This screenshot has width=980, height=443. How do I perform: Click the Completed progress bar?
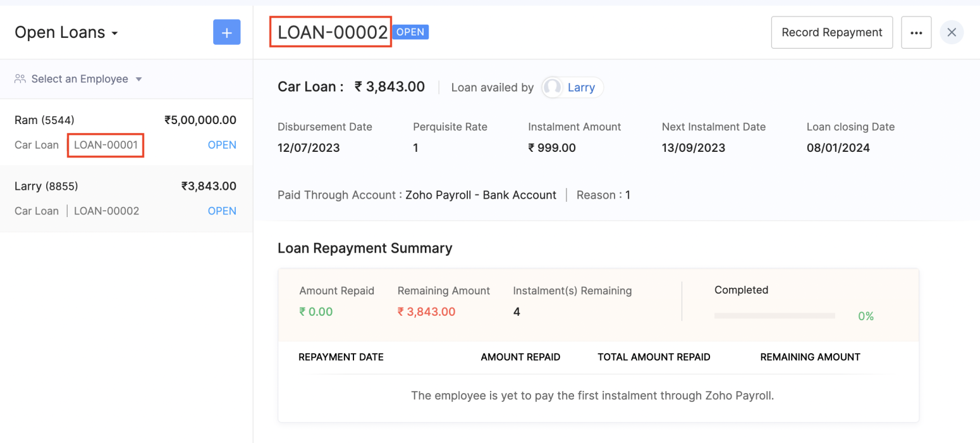775,315
